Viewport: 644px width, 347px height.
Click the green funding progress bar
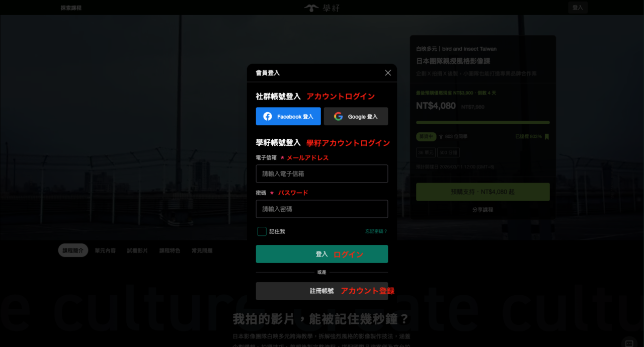point(482,122)
